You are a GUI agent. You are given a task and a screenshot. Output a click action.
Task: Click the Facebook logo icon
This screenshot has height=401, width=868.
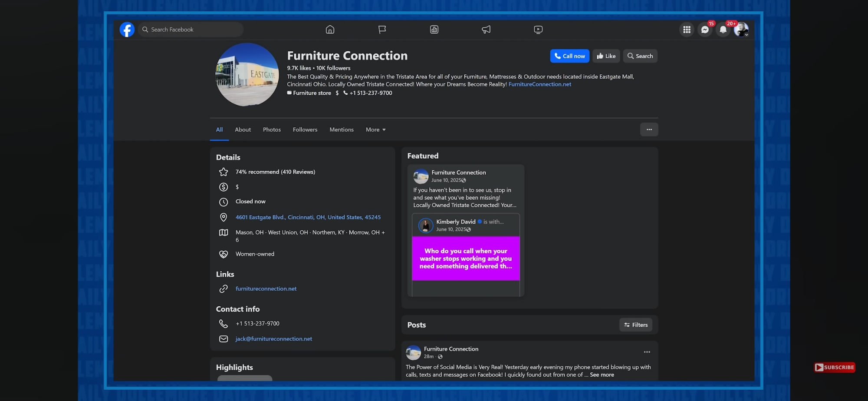click(127, 30)
